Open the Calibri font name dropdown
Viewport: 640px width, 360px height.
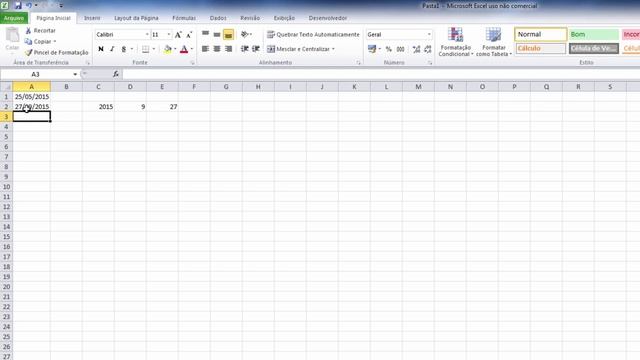pos(147,35)
